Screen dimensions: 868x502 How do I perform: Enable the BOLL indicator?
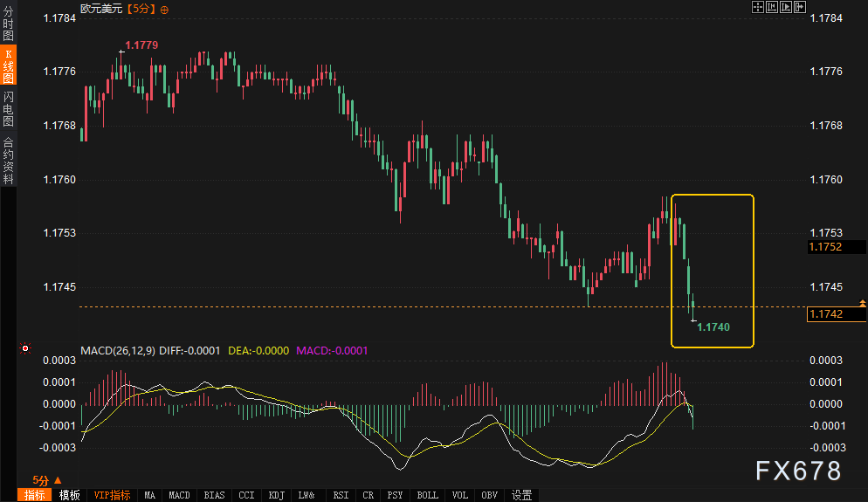(x=427, y=495)
